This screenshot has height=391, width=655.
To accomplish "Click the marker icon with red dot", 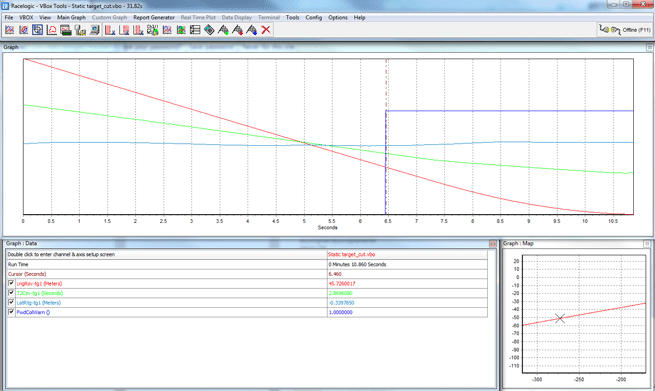I will (237, 30).
